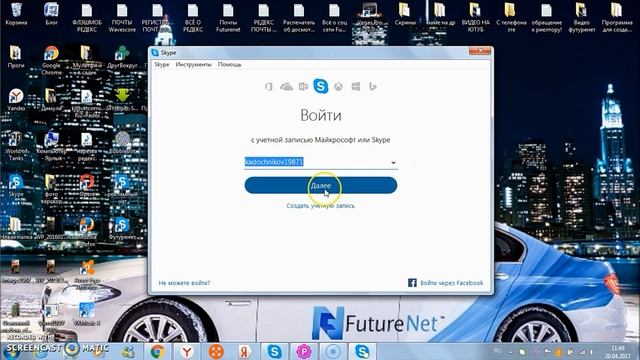Image resolution: width=640 pixels, height=360 pixels.
Task: Open the Проги folder on desktop
Action: [x=16, y=56]
